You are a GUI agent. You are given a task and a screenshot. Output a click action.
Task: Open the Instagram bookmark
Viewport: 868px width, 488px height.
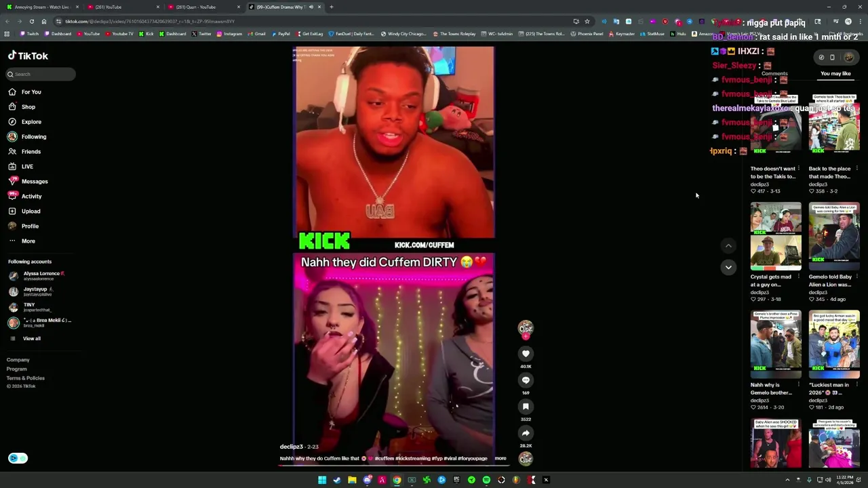tap(230, 34)
